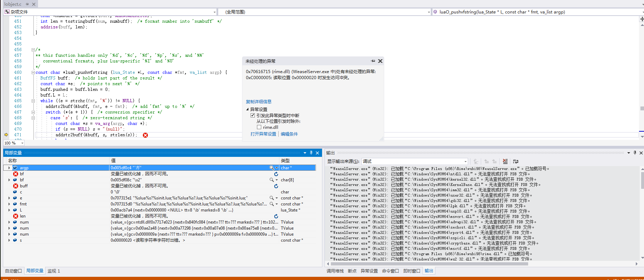Open the luaO_pushvfstring function dropdown
Viewport: 644px width, 280px height.
(x=643, y=12)
